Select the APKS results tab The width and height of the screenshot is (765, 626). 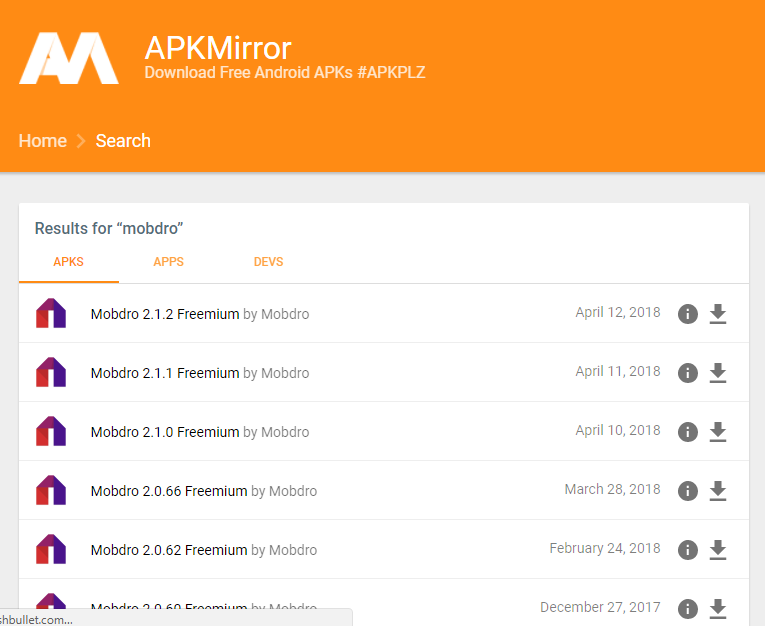coord(69,262)
